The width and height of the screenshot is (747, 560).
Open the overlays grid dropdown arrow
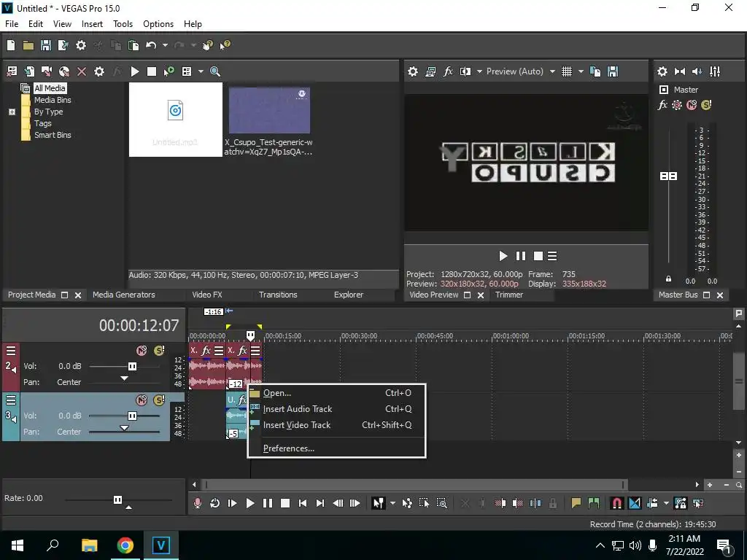581,71
